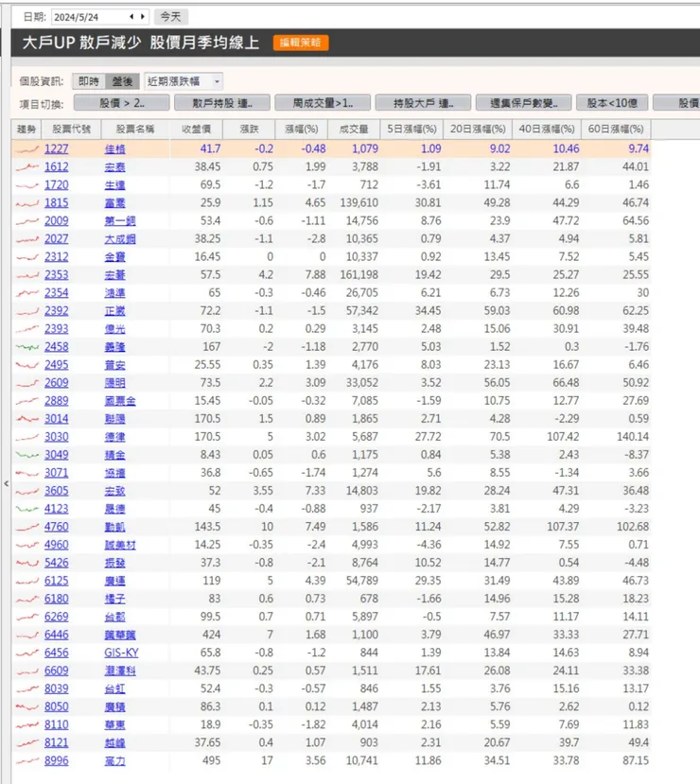Open stock code 1227 link

pyautogui.click(x=57, y=149)
